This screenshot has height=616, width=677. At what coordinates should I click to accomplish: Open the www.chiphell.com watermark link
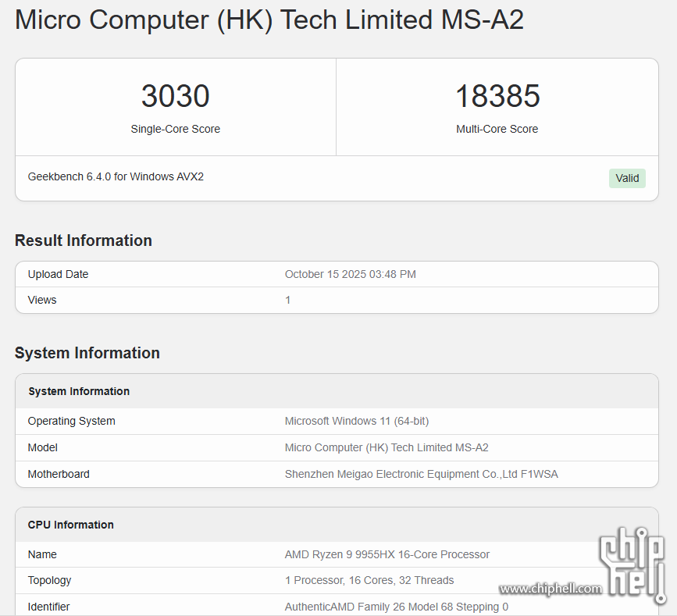click(x=551, y=589)
